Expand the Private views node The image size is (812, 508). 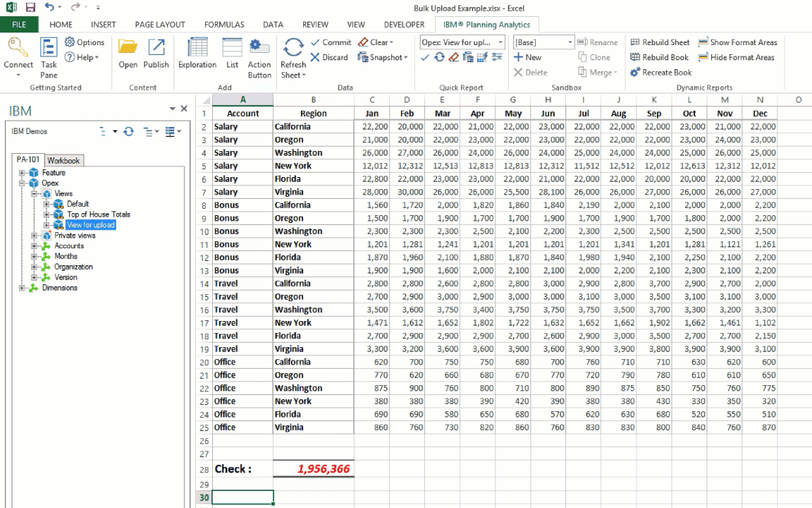click(34, 236)
